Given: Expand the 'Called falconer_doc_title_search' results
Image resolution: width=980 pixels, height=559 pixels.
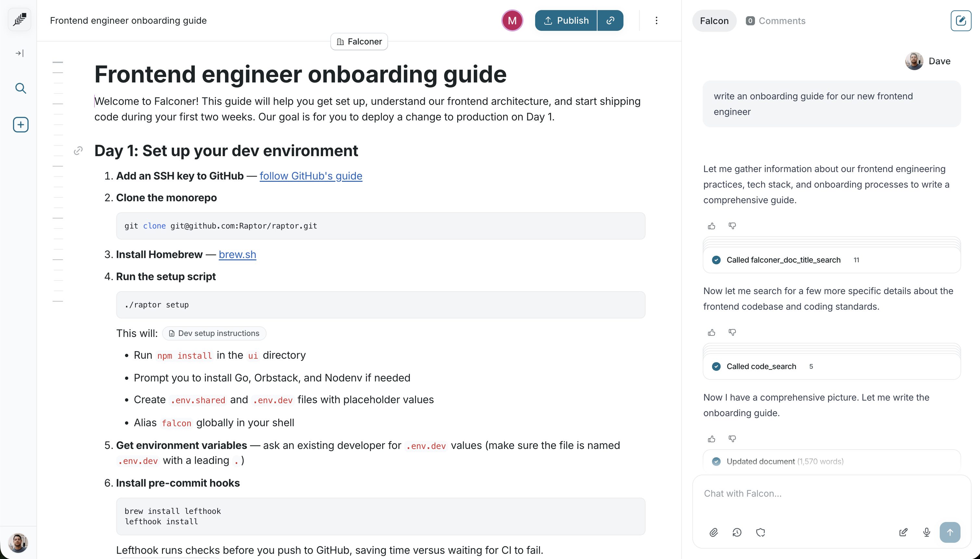Looking at the screenshot, I should (784, 260).
